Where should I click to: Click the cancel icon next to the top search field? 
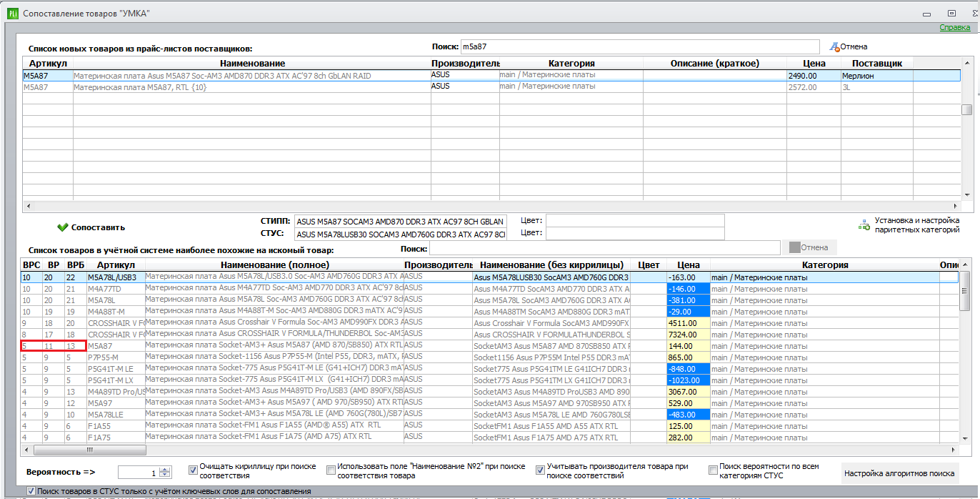point(834,46)
